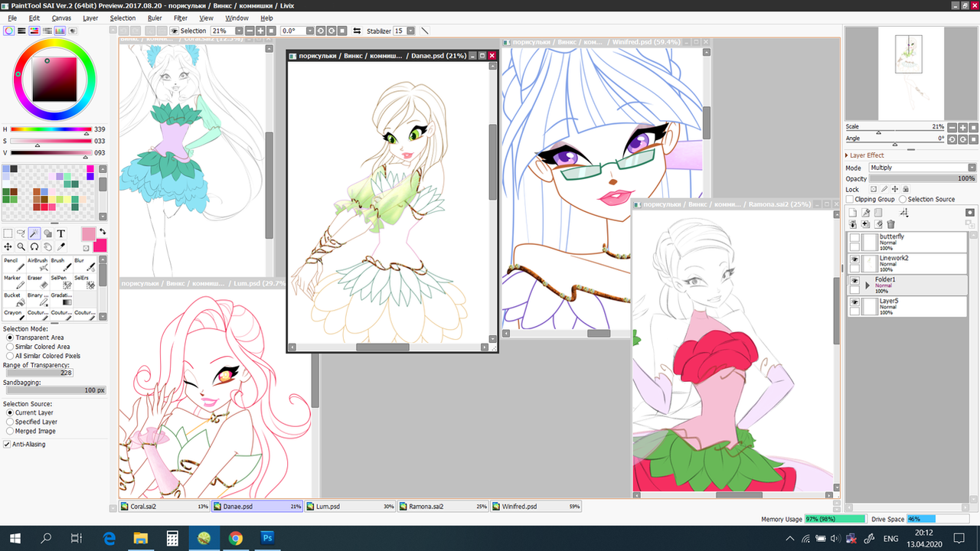Flip canvas view horizontally in toolbar
The height and width of the screenshot is (551, 980).
coord(357,31)
